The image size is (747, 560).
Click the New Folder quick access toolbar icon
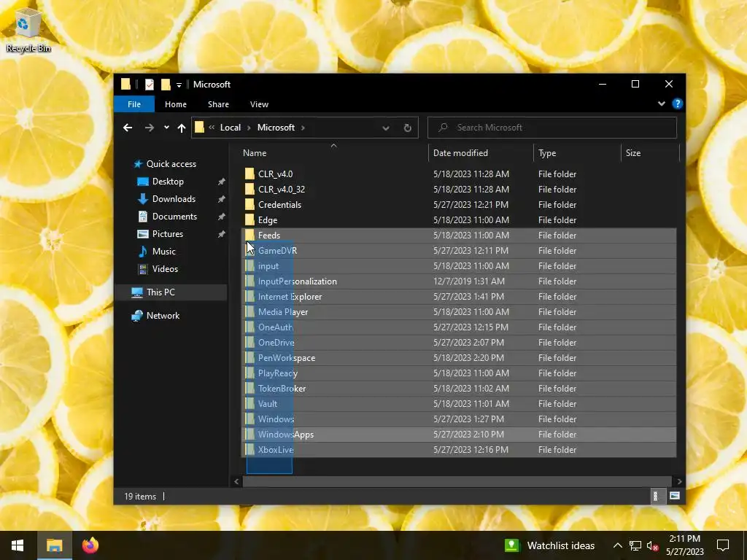pos(166,85)
